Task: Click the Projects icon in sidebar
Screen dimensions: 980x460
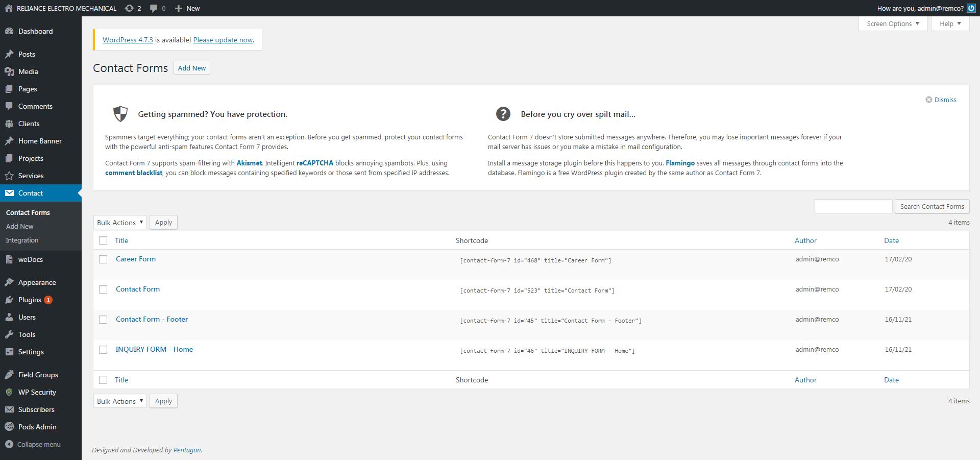Action: pyautogui.click(x=9, y=158)
